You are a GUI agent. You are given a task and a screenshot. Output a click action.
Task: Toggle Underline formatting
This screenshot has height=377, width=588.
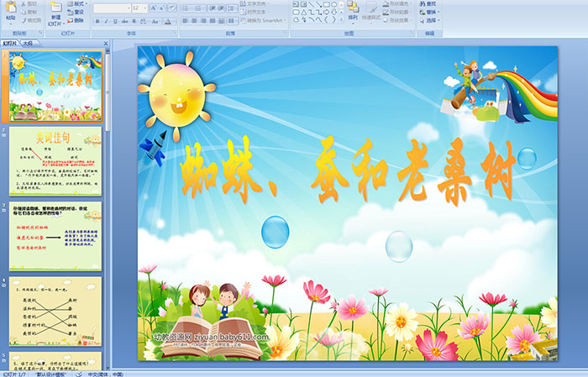pyautogui.click(x=115, y=21)
